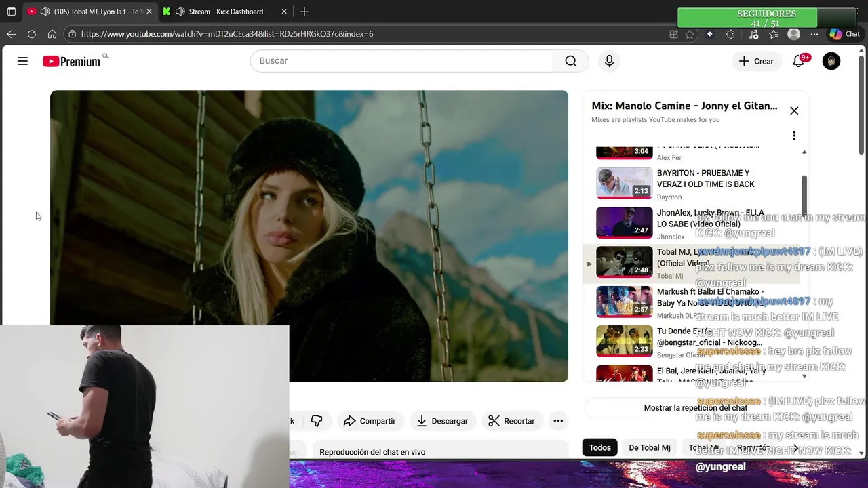Open the YouTube account avatar menu
The image size is (868, 488).
pyautogui.click(x=831, y=61)
